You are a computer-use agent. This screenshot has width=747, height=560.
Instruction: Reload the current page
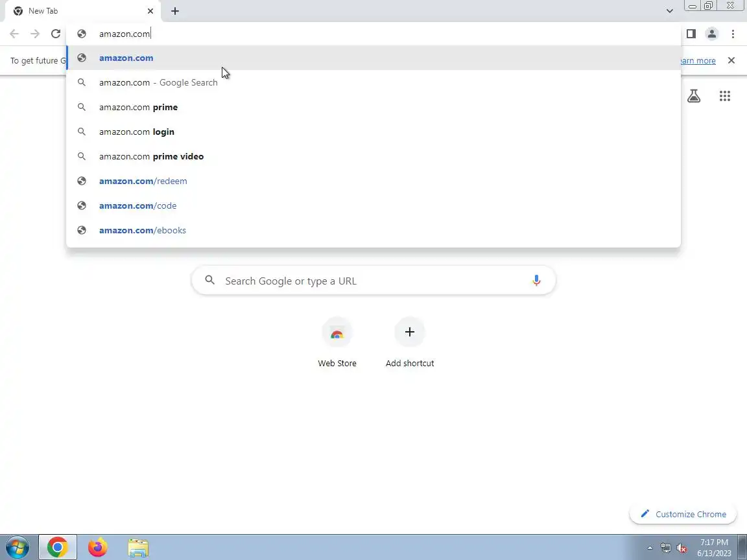coord(56,34)
